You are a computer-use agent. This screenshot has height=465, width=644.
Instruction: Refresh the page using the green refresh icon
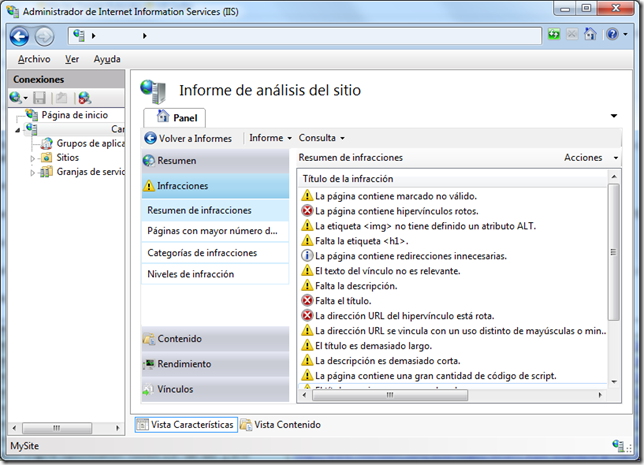tap(554, 34)
